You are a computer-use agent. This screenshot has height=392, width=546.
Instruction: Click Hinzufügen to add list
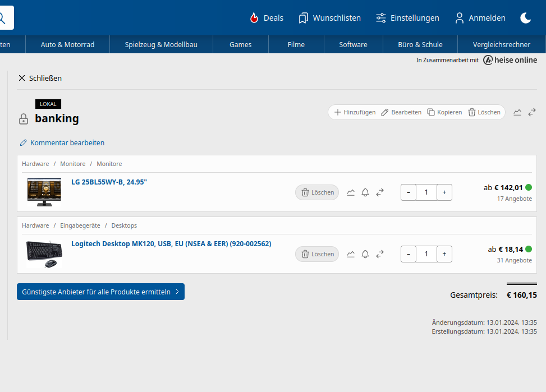pos(355,112)
